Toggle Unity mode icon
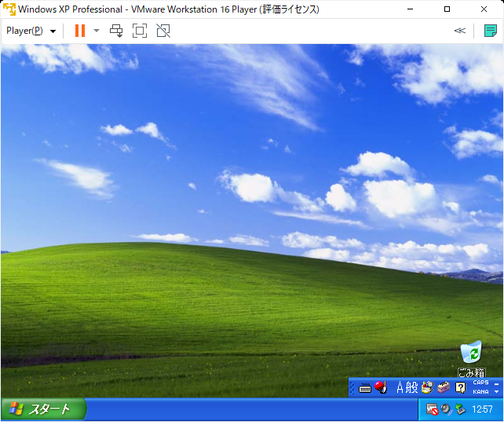Screen dimensions: 504x422 pos(163,31)
